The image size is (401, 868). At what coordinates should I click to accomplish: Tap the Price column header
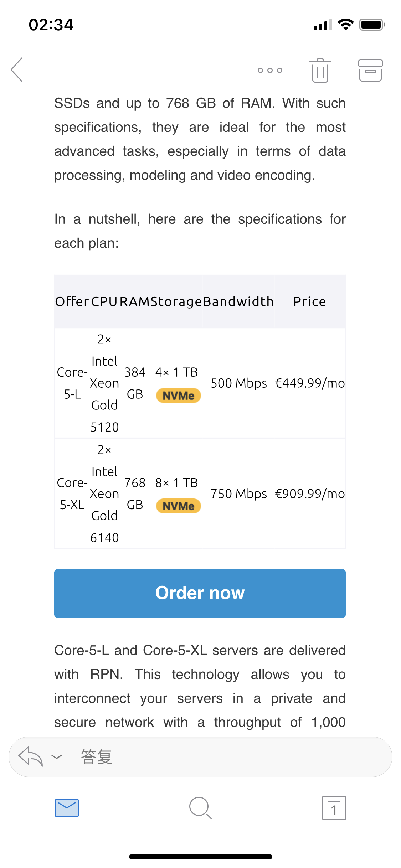tap(309, 301)
